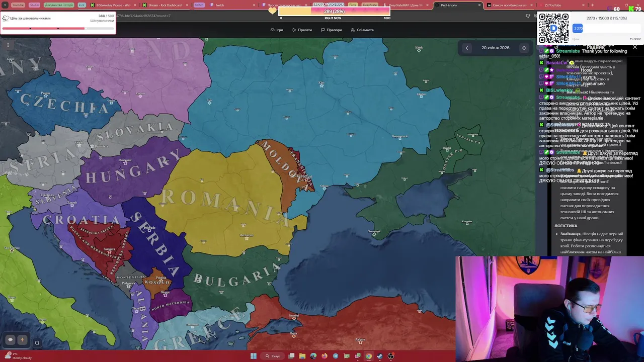644x362 pixels.
Task: Click the taskbar Пошук search box
Action: tap(273, 356)
